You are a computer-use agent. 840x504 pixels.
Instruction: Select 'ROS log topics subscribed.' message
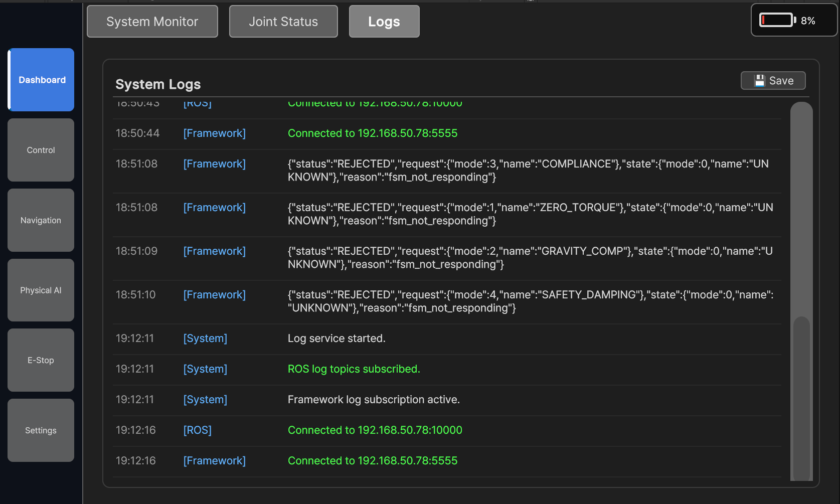354,369
